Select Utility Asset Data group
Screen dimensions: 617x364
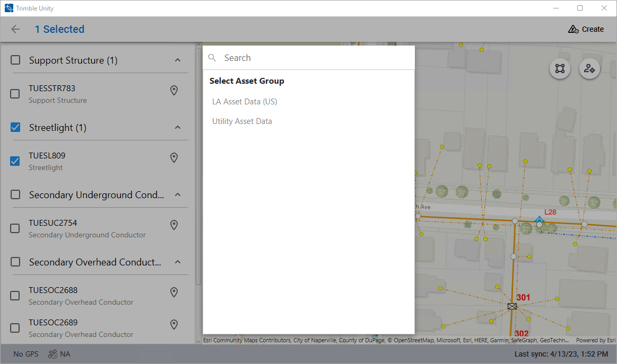[242, 121]
